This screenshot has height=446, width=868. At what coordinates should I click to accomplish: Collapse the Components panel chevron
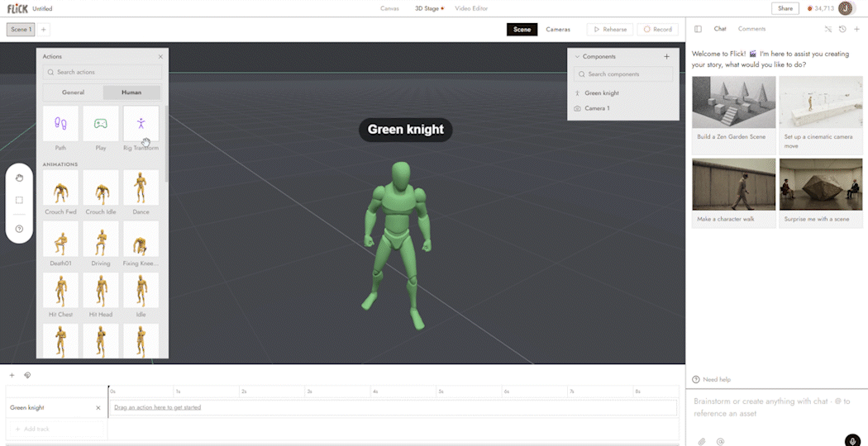point(577,56)
